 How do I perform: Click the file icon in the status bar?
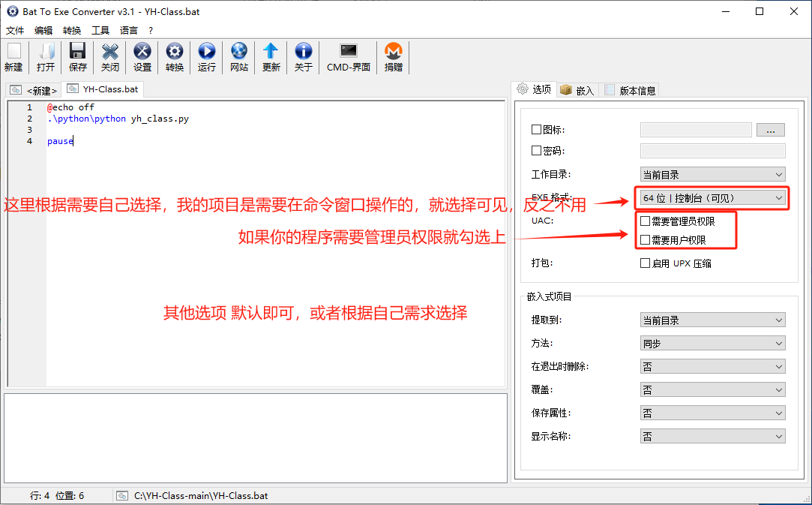[122, 496]
